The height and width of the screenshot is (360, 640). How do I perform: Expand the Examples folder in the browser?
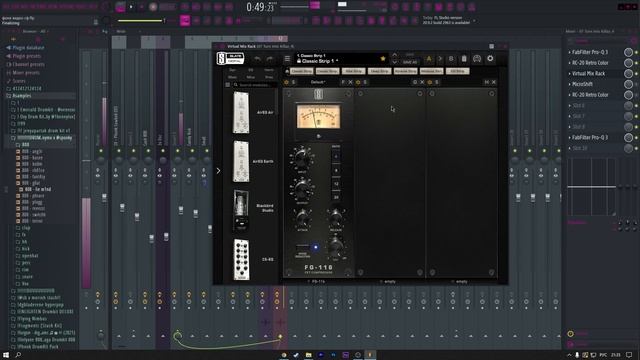click(x=22, y=96)
